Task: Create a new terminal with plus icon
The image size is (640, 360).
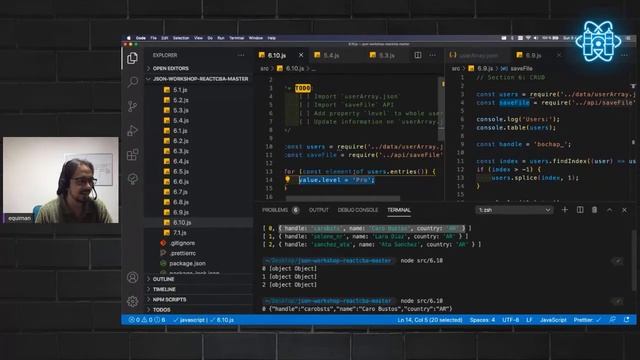Action: coord(565,210)
